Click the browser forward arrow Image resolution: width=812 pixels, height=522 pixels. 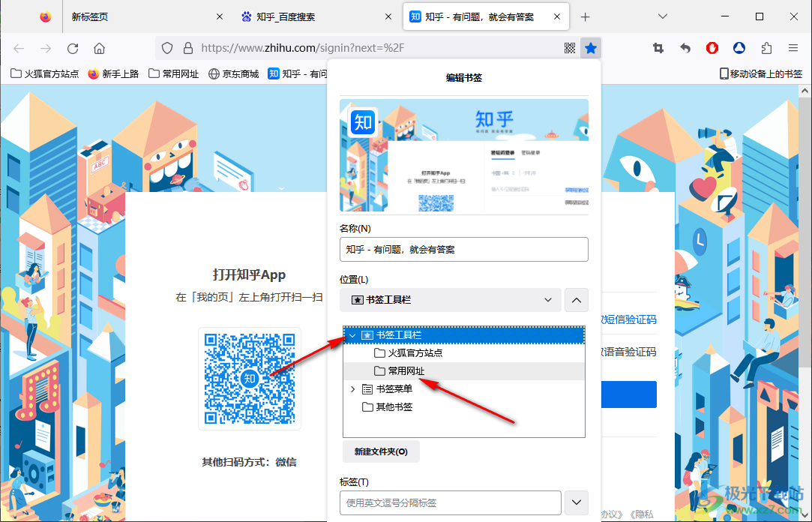coord(46,49)
